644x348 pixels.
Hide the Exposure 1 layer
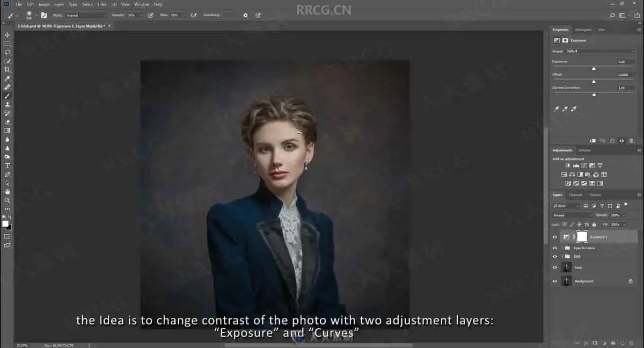point(555,237)
